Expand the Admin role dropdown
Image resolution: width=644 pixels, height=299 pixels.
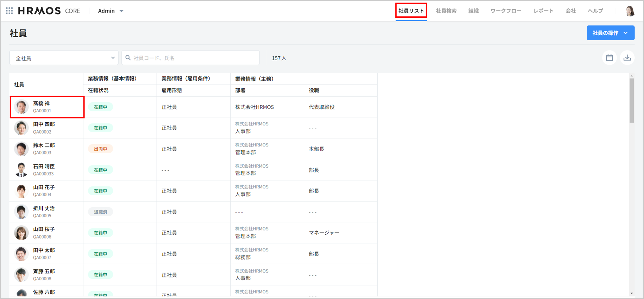(x=111, y=11)
